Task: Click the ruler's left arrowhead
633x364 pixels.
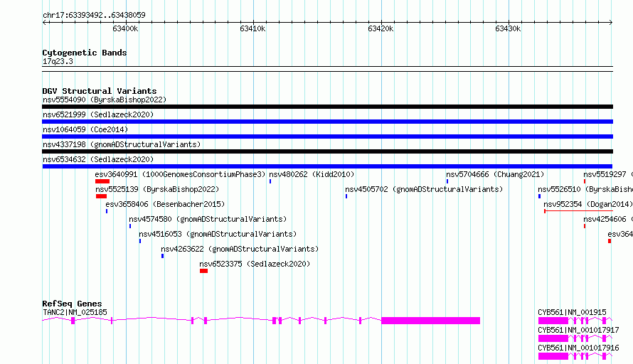Action: 44,23
